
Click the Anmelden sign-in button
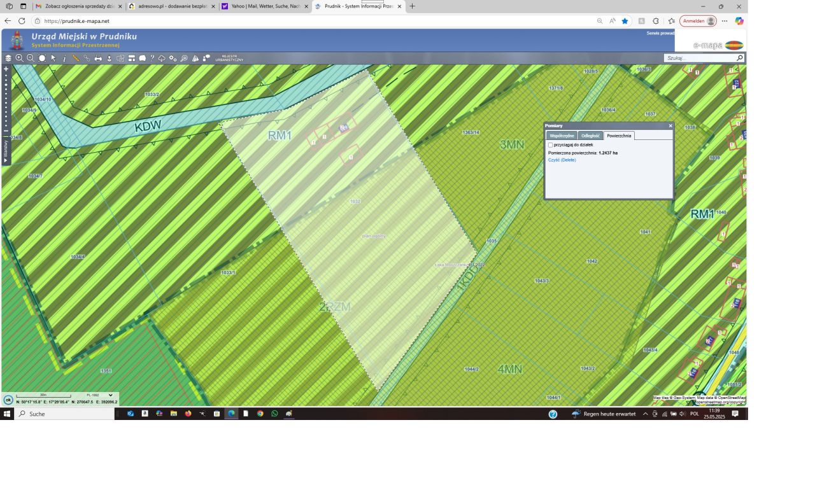pos(698,21)
